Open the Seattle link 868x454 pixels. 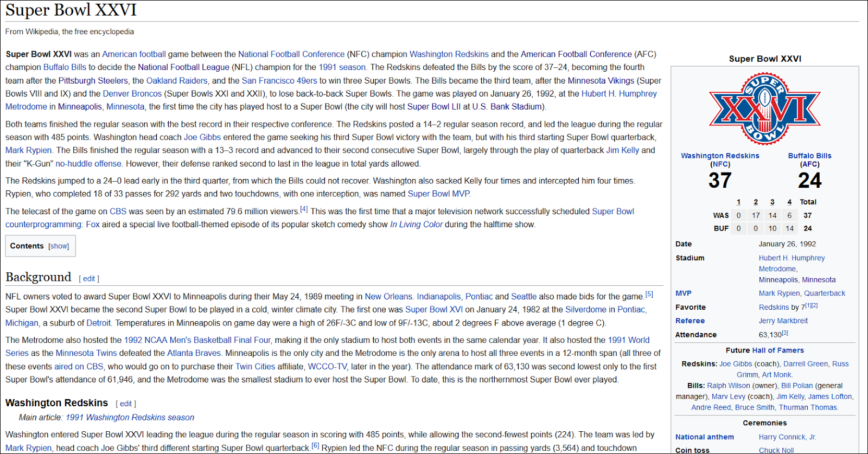click(x=524, y=297)
